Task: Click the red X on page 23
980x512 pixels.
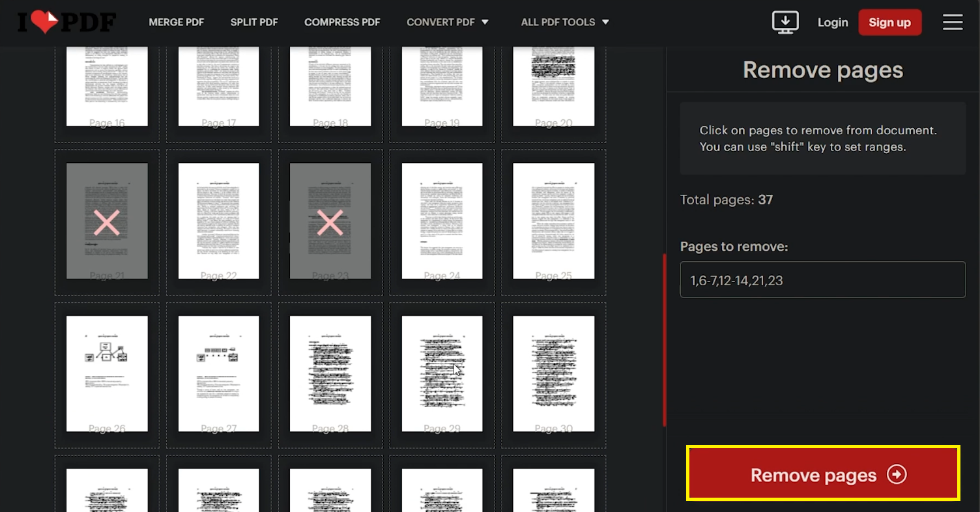Action: (x=330, y=221)
